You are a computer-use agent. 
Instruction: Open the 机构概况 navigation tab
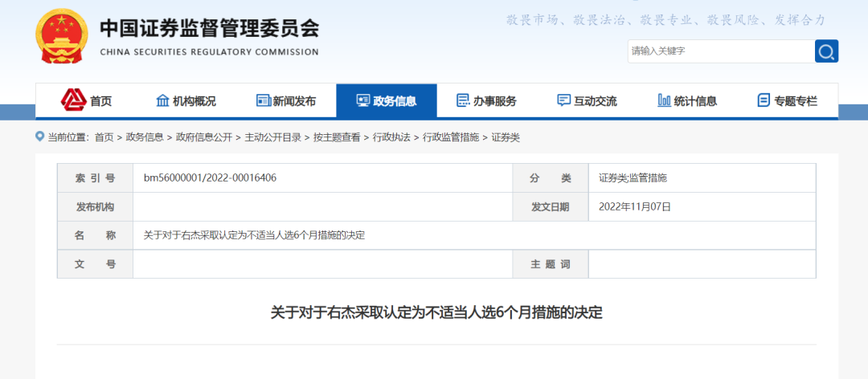(x=186, y=100)
